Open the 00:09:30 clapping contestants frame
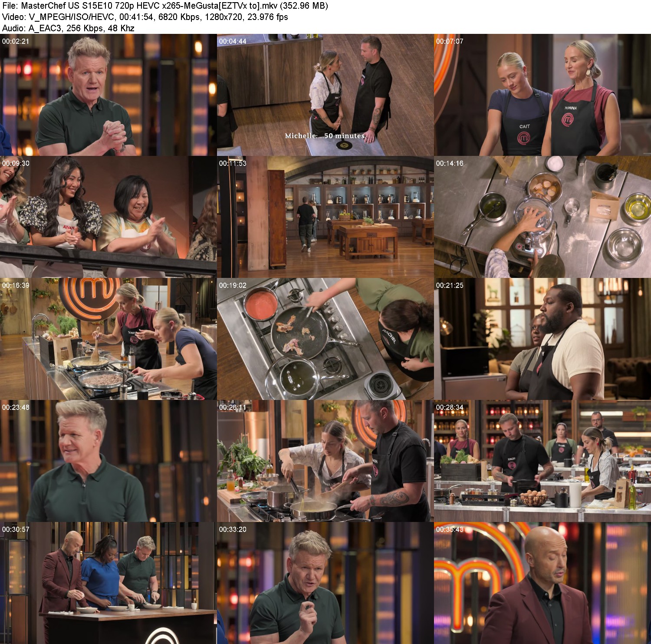 point(108,217)
